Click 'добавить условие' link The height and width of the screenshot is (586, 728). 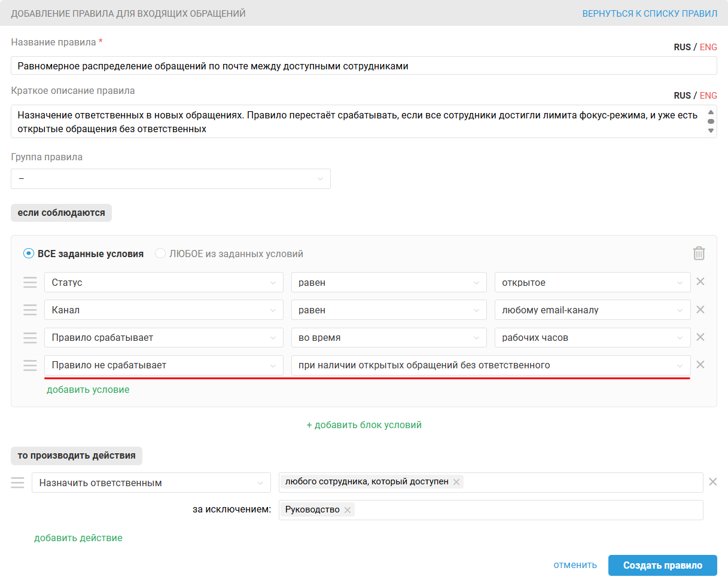click(x=88, y=389)
